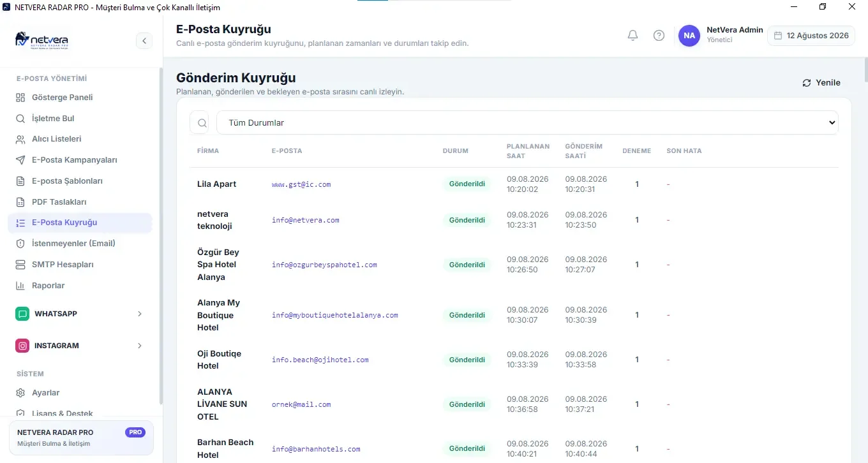The height and width of the screenshot is (463, 868).
Task: Open PDF Taslakları page
Action: [x=80, y=202]
